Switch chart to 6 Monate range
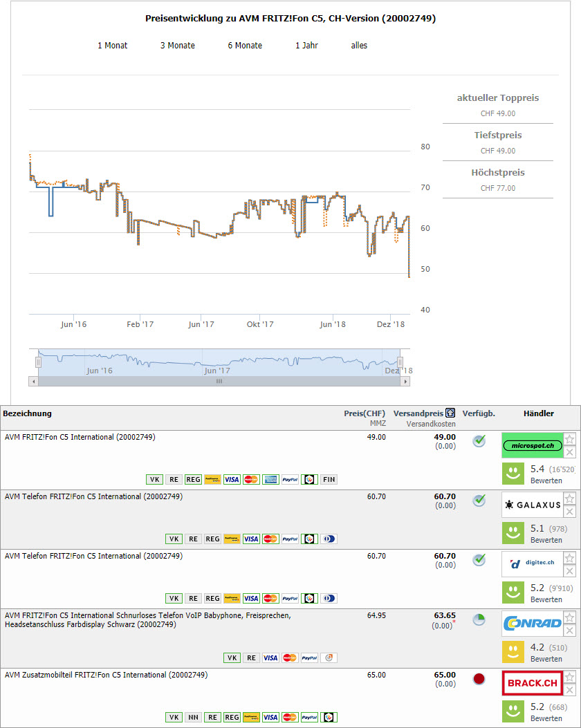 pyautogui.click(x=245, y=46)
